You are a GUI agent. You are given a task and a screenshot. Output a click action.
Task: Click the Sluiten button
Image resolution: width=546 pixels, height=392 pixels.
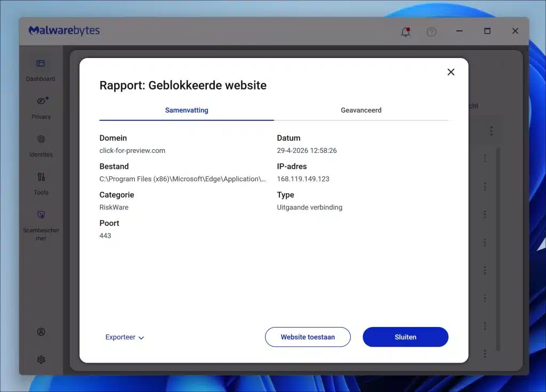point(405,337)
